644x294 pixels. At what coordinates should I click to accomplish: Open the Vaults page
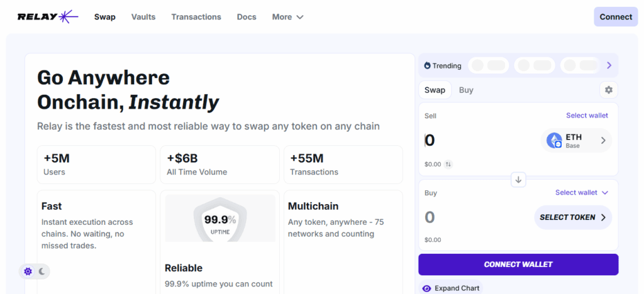pos(143,17)
